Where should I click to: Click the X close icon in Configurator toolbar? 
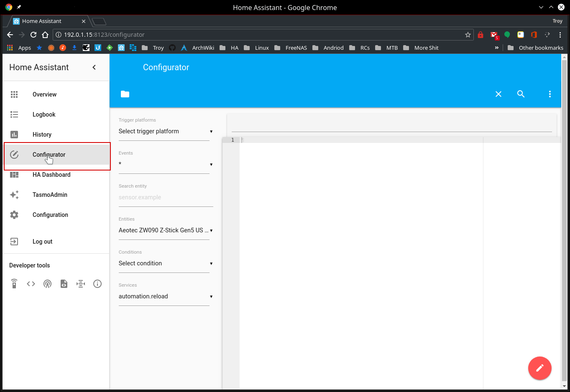pyautogui.click(x=498, y=94)
